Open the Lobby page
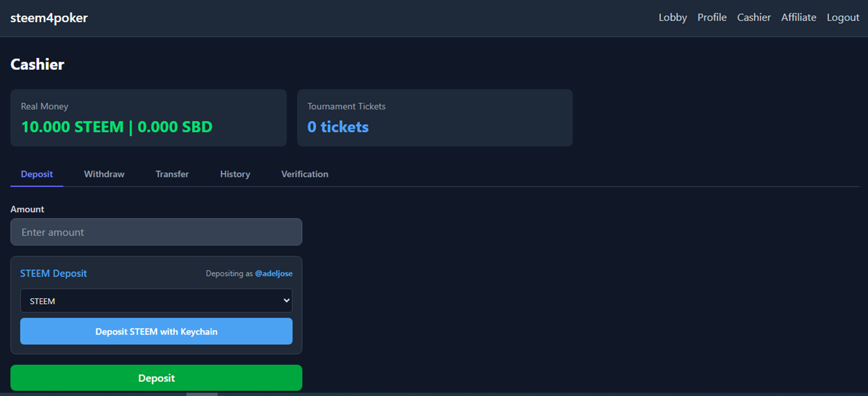 [673, 17]
